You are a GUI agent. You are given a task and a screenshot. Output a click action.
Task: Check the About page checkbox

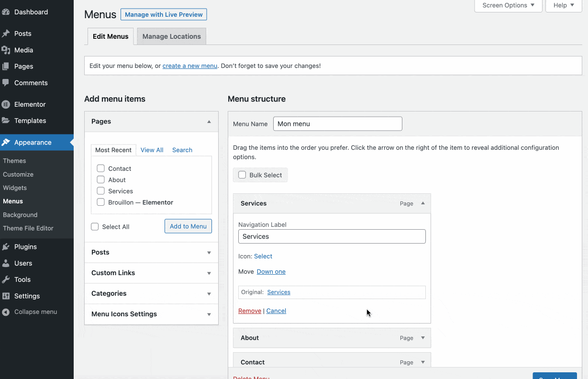100,179
